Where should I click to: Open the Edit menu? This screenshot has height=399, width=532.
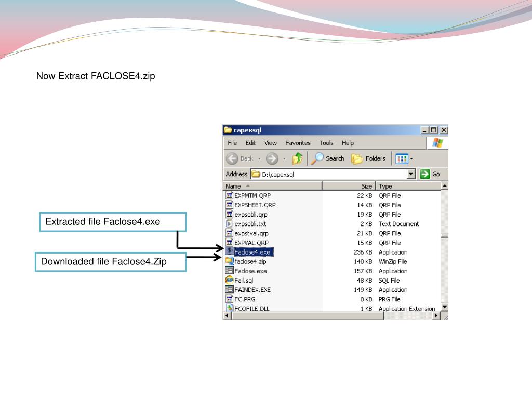pos(250,143)
